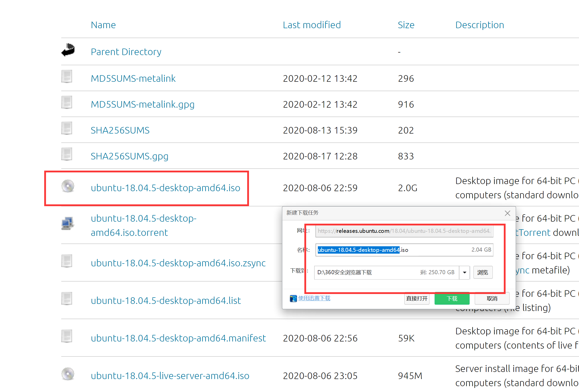579x392 pixels.
Task: Click 浏览 to browse for a folder
Action: (482, 272)
